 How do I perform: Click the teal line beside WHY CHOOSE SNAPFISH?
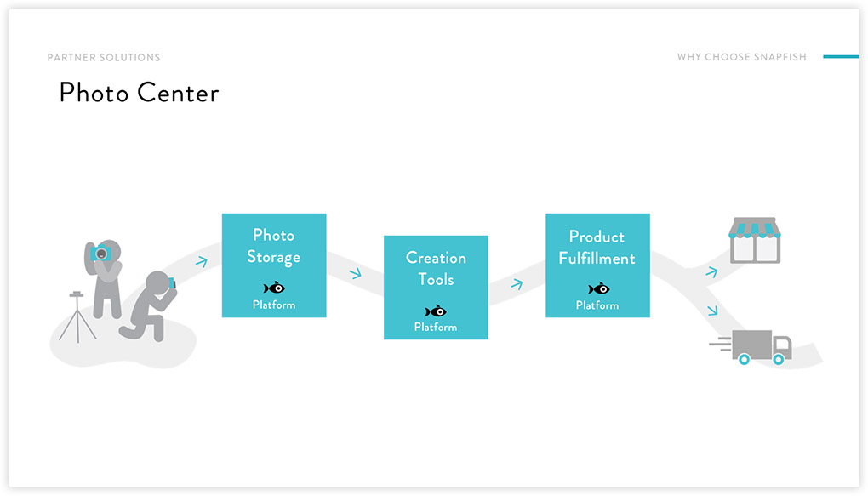tap(841, 56)
